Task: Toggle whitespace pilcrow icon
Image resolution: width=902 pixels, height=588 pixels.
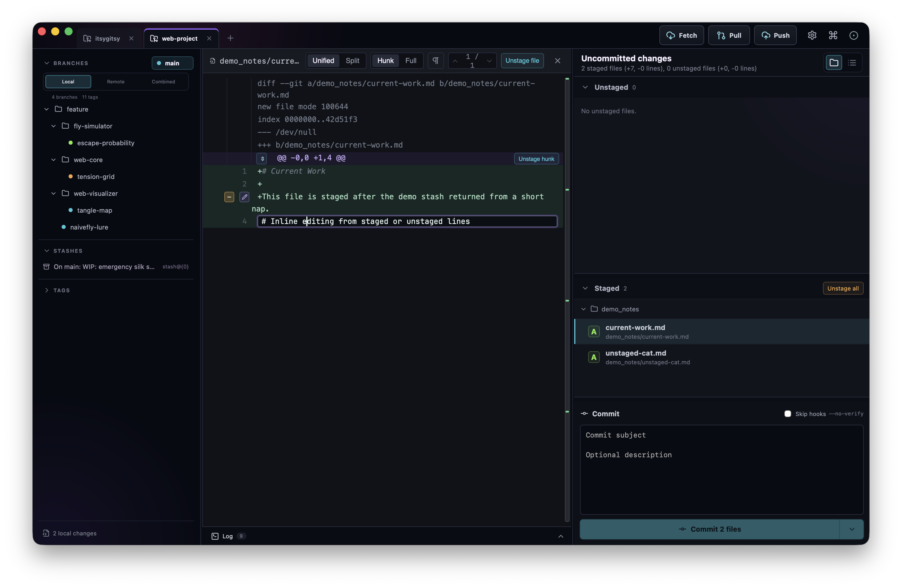Action: click(x=436, y=61)
